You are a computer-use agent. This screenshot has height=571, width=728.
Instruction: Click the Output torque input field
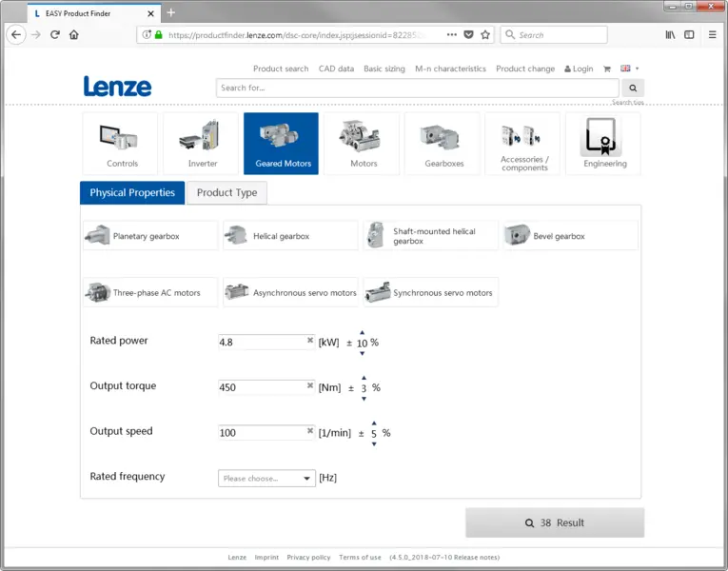pyautogui.click(x=262, y=387)
